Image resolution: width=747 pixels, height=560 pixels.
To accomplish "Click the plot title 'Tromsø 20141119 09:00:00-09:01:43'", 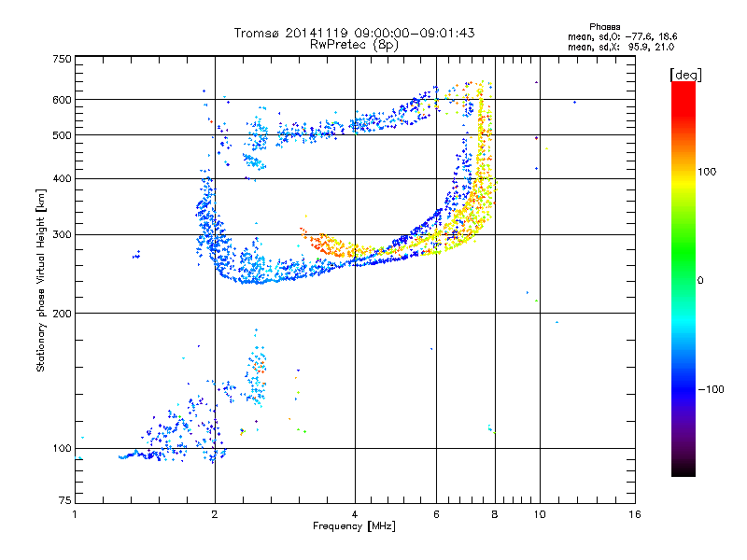I will [355, 33].
